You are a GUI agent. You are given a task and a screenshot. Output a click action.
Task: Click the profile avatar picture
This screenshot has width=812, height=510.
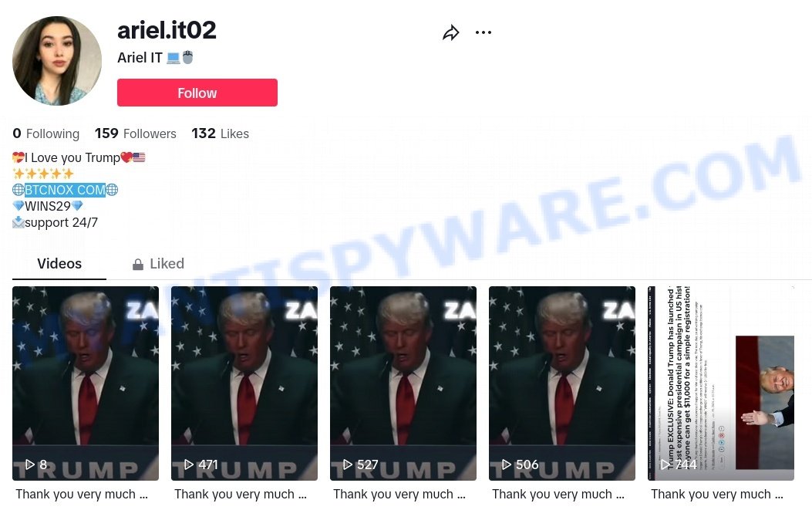(57, 61)
